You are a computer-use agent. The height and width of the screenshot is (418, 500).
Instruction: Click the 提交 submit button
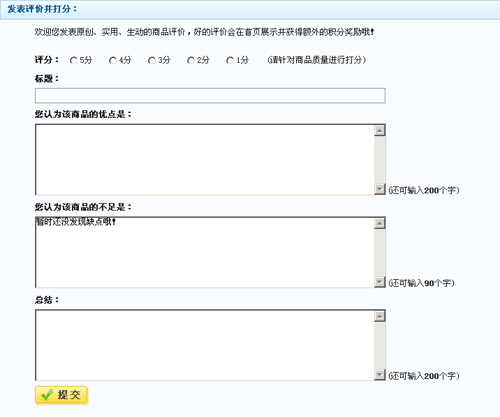61,395
